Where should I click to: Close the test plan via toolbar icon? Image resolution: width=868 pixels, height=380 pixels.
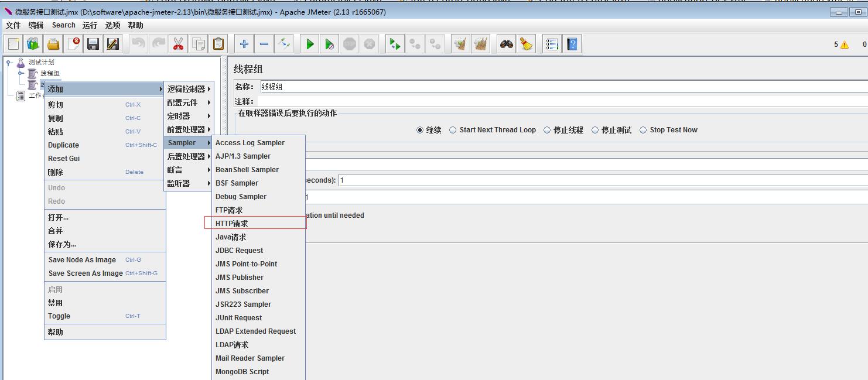coord(73,44)
